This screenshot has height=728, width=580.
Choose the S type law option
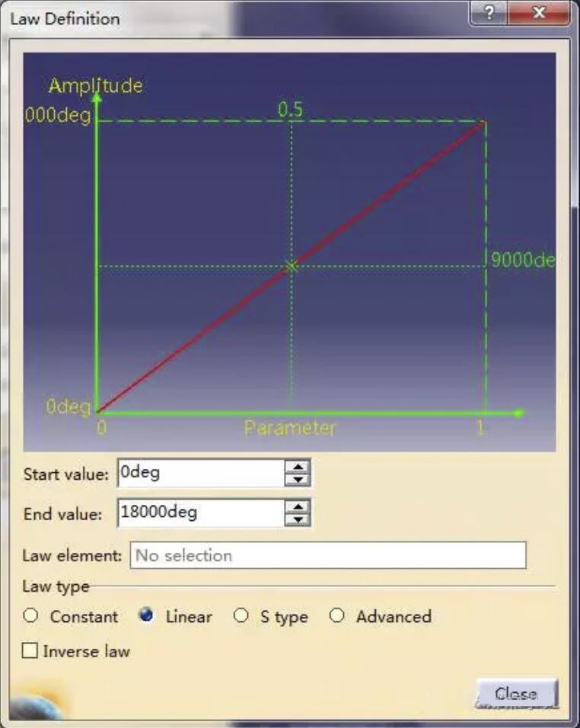(241, 615)
